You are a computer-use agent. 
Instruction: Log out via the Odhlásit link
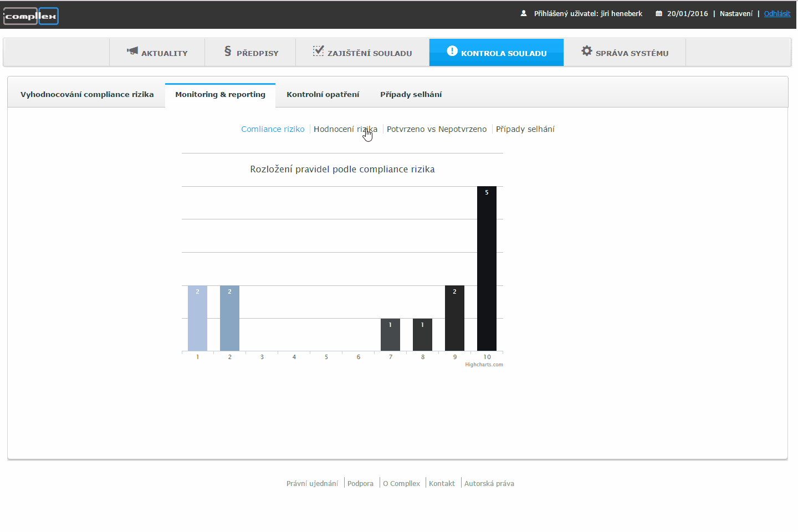tap(777, 14)
